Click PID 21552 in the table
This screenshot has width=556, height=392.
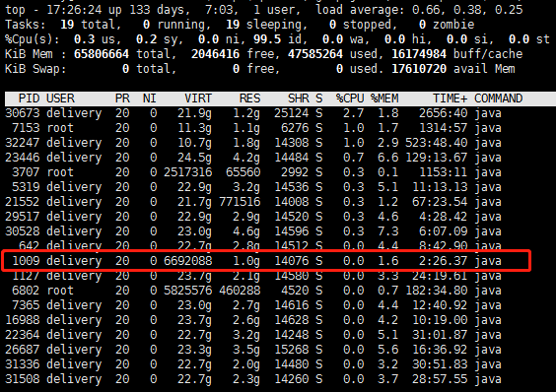(x=22, y=202)
